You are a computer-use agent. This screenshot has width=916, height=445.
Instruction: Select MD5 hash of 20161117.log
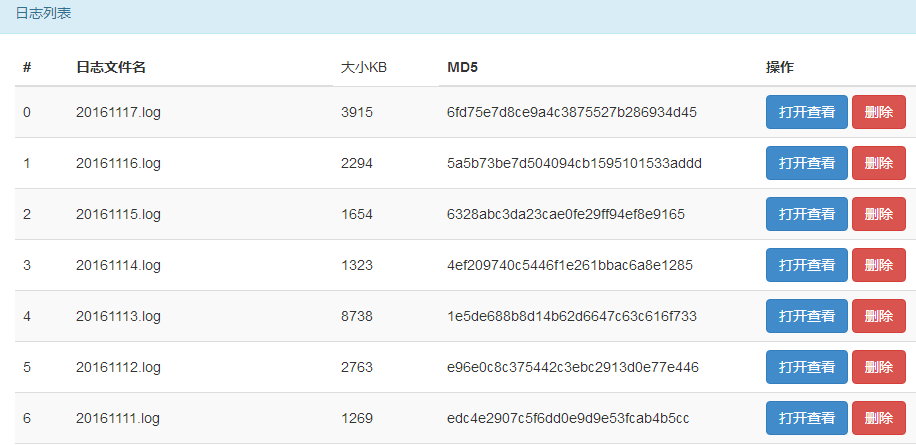[x=572, y=112]
